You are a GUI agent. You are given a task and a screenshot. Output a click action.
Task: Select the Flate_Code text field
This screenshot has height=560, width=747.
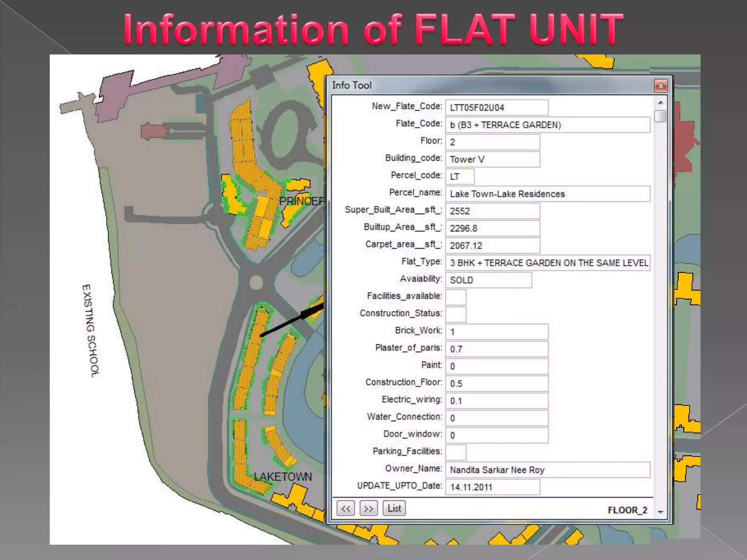[547, 125]
